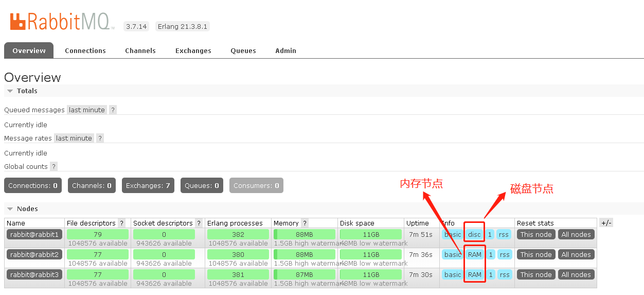Open help for Queued messages
644x295 pixels.
(x=113, y=110)
